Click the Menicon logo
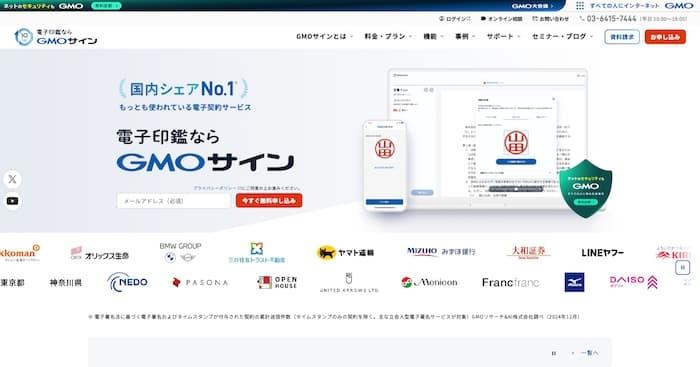This screenshot has height=367, width=700. [x=429, y=282]
